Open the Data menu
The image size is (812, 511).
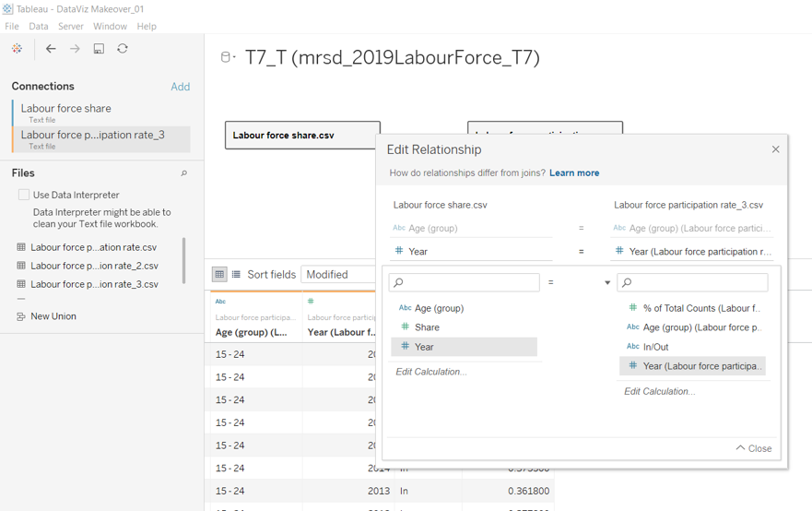[x=38, y=27]
